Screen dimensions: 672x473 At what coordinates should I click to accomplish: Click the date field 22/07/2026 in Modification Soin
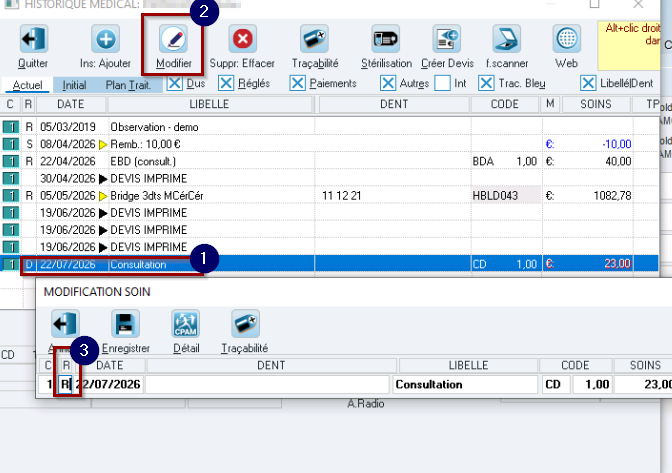pyautogui.click(x=108, y=384)
